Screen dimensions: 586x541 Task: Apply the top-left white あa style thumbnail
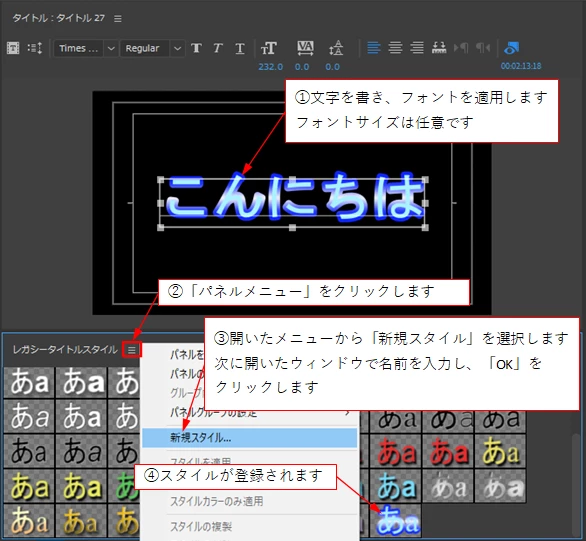(x=30, y=382)
